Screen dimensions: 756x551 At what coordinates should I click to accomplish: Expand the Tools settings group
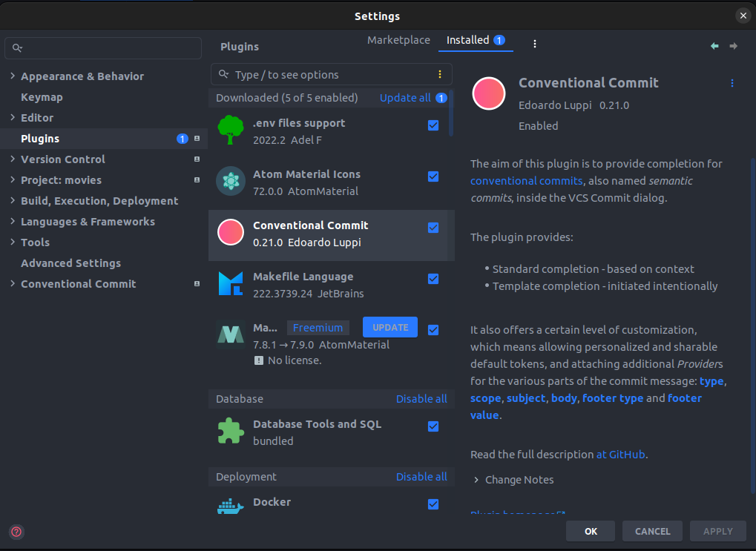click(x=13, y=242)
